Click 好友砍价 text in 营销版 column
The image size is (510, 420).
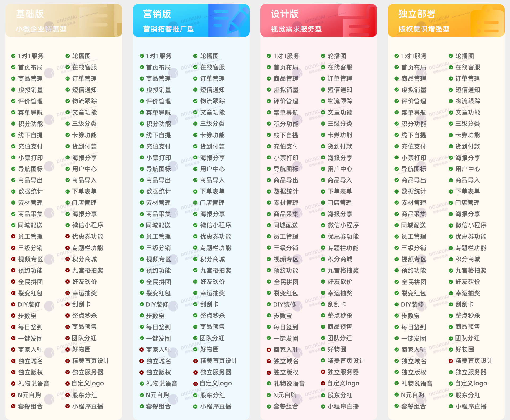click(x=212, y=282)
